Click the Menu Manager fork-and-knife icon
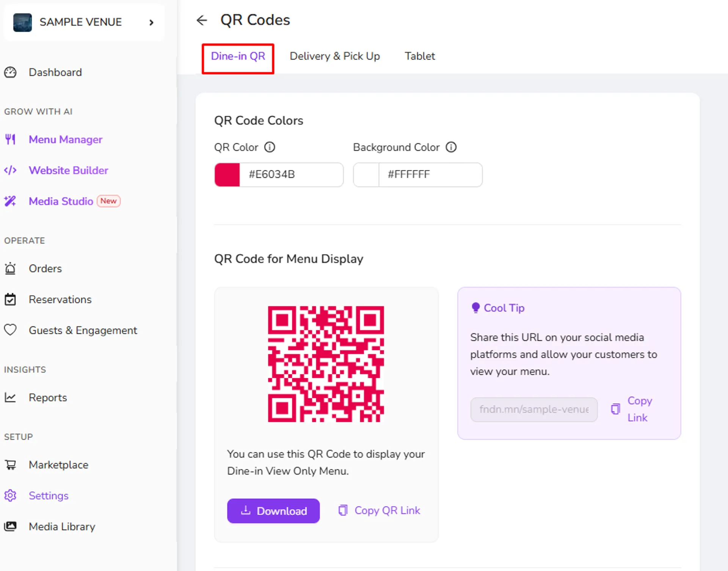This screenshot has width=728, height=571. 10,139
